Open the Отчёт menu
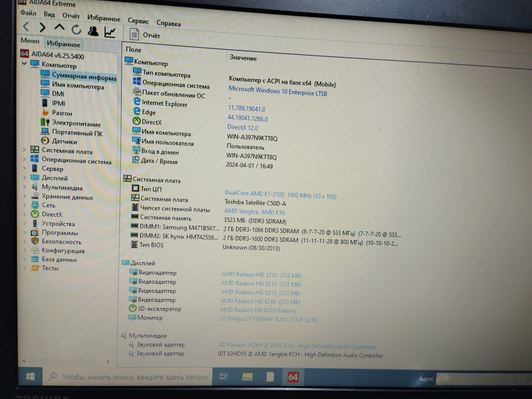Viewport: 532px width, 399px height. point(71,16)
